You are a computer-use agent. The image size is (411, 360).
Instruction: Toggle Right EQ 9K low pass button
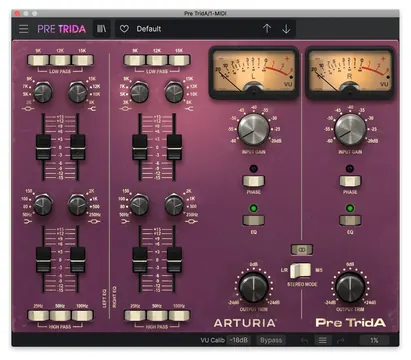click(x=135, y=60)
